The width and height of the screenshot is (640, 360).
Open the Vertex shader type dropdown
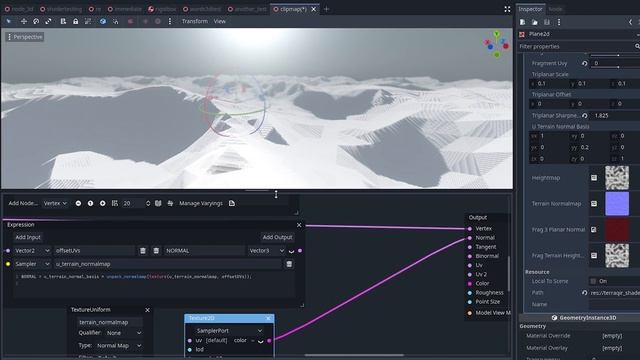(55, 203)
